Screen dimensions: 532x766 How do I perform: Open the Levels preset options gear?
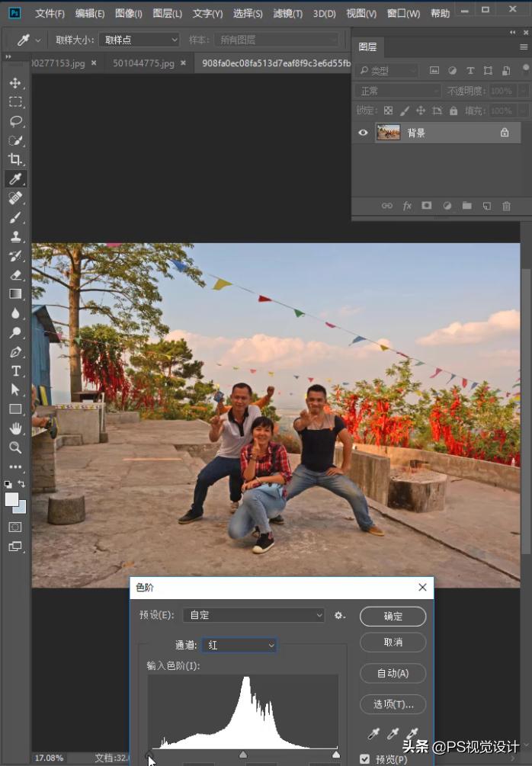click(340, 615)
